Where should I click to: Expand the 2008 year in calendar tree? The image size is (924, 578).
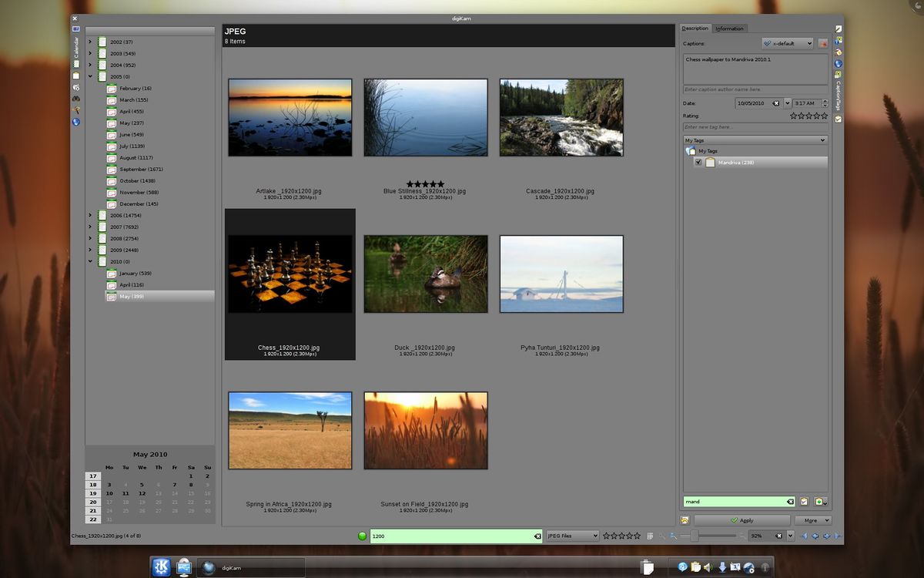[90, 239]
